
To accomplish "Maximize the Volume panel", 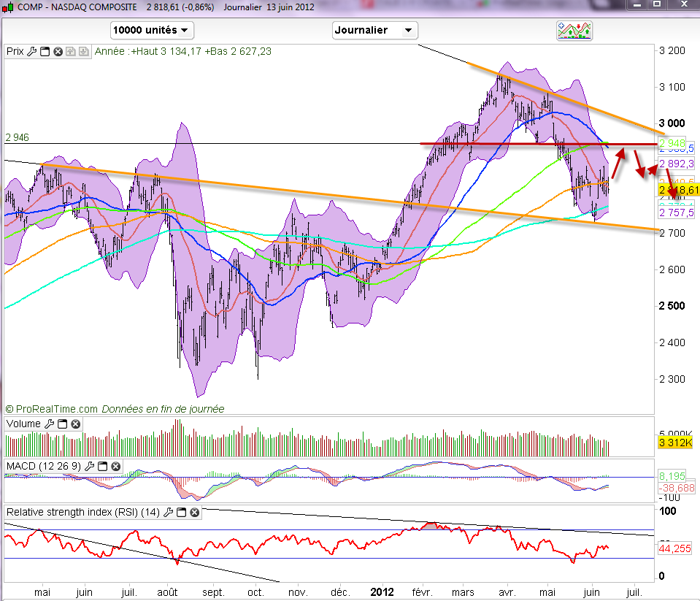I will click(63, 424).
